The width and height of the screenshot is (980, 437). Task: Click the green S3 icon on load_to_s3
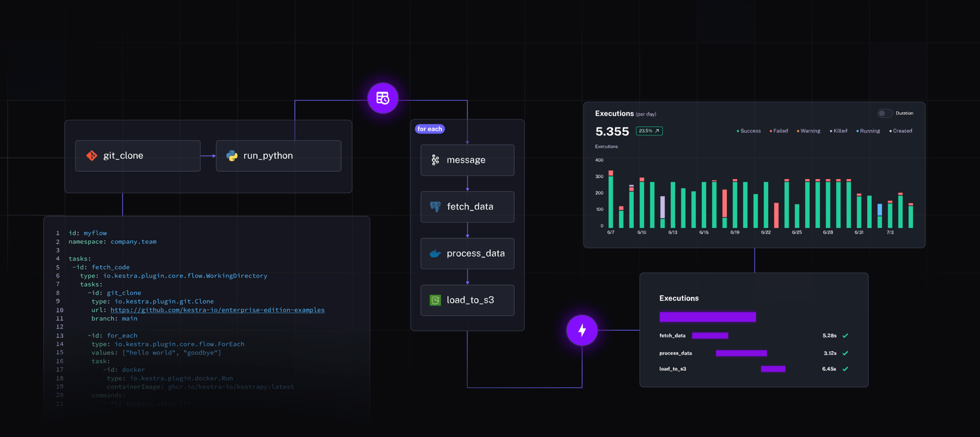point(435,300)
